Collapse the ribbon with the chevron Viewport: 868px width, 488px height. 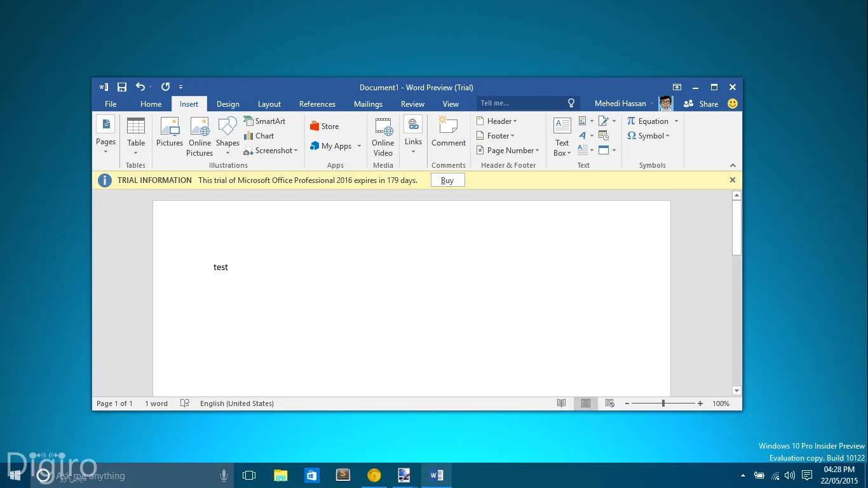[733, 165]
